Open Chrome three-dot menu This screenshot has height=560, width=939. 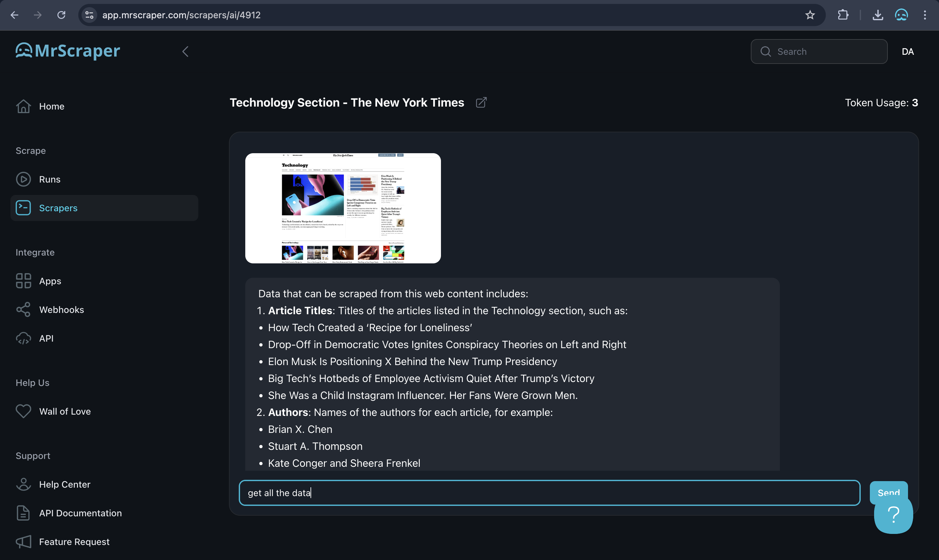coord(925,15)
